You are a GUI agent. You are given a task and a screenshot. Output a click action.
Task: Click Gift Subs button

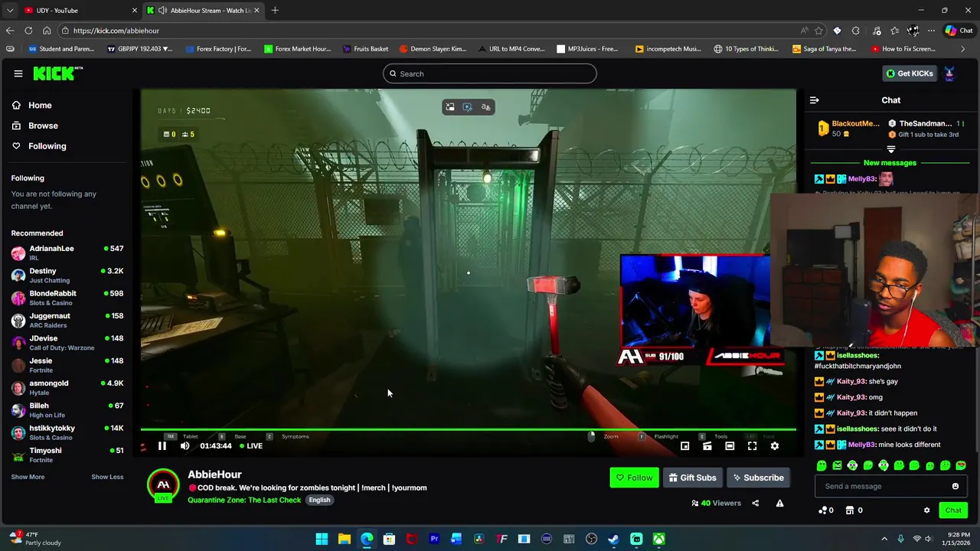[692, 478]
